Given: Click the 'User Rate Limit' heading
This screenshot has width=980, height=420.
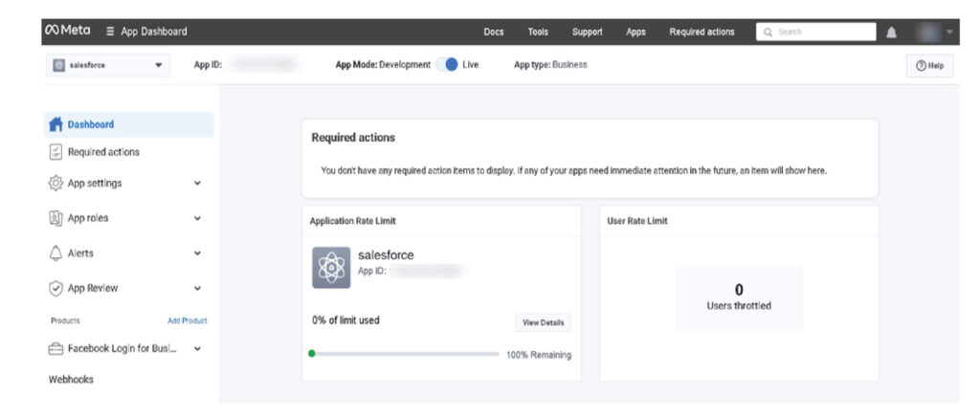Looking at the screenshot, I should coord(636,221).
